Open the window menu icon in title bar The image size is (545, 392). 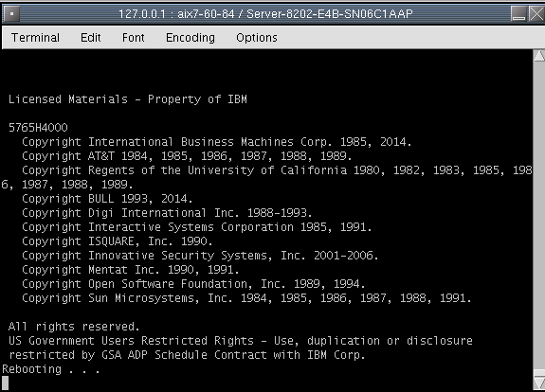11,14
